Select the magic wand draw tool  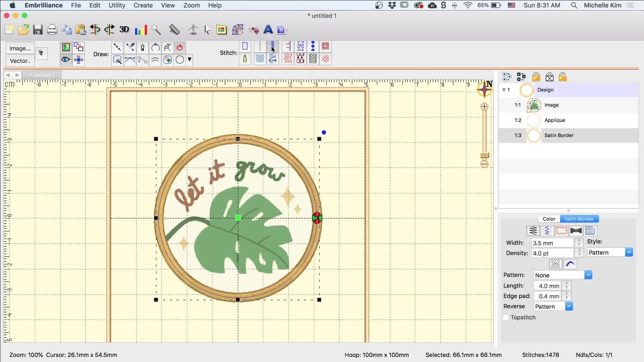click(117, 60)
